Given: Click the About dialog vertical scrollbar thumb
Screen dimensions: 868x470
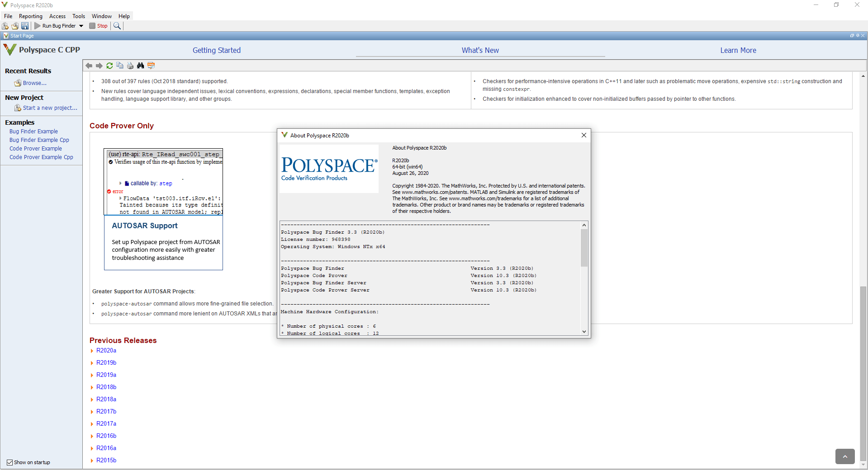Looking at the screenshot, I should click(x=584, y=248).
